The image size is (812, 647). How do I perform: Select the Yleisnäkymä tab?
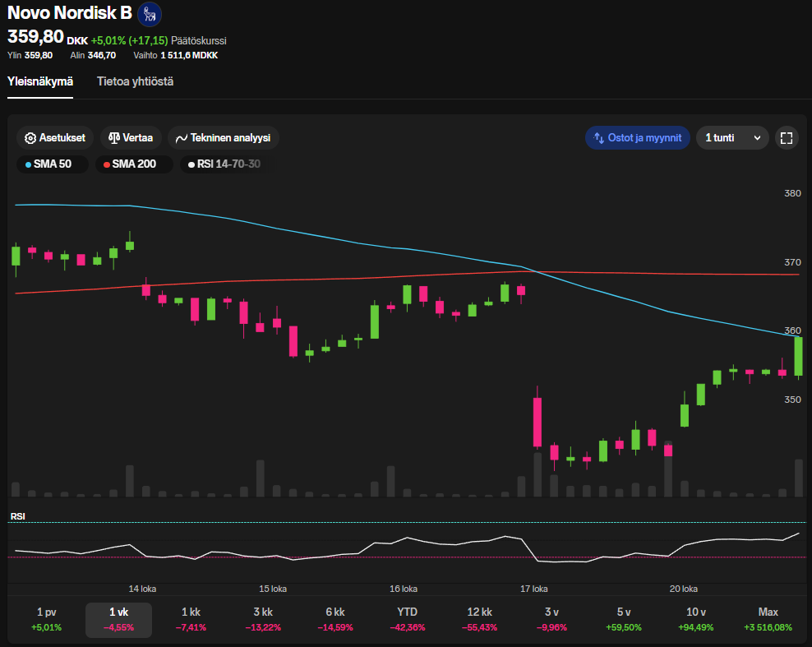(40, 81)
